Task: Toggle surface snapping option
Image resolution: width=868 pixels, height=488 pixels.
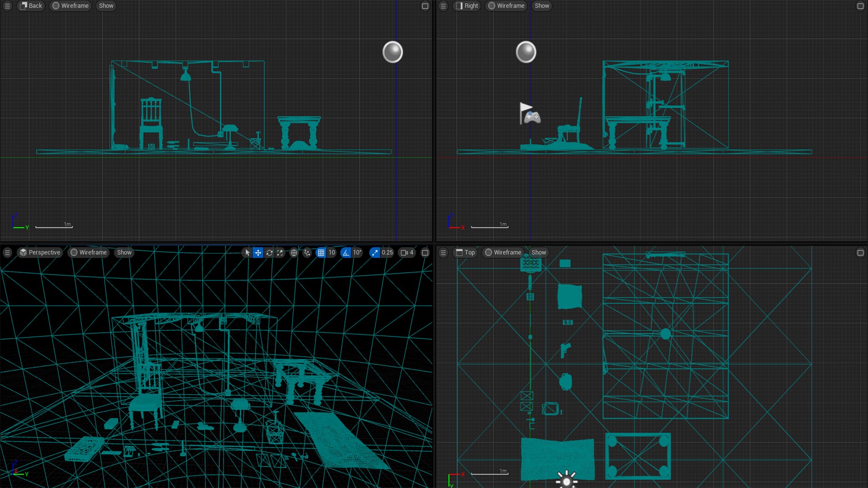Action: coord(307,253)
